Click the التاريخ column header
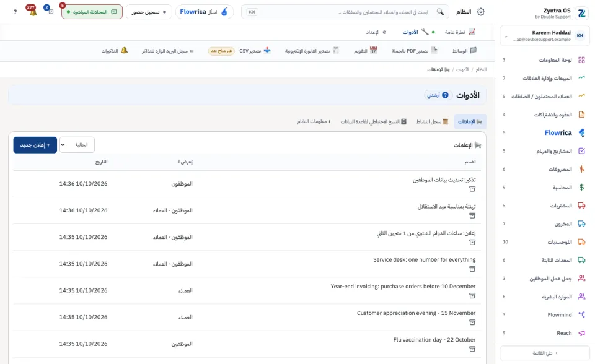 pyautogui.click(x=101, y=162)
